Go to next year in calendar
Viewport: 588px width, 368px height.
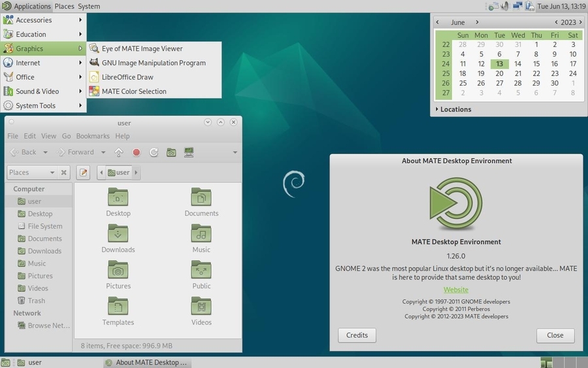pos(581,22)
